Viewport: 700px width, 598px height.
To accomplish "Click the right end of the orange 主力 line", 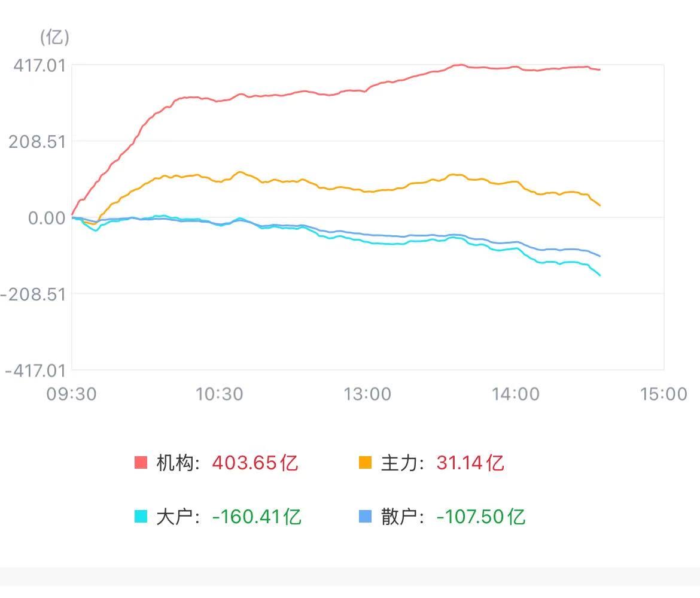I will tap(599, 205).
